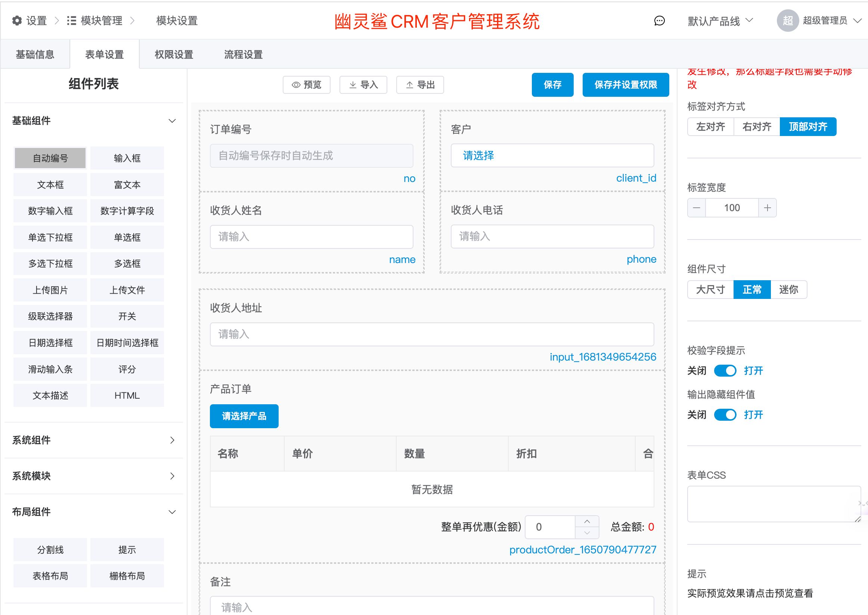Toggle output hidden component value switch

coord(725,415)
